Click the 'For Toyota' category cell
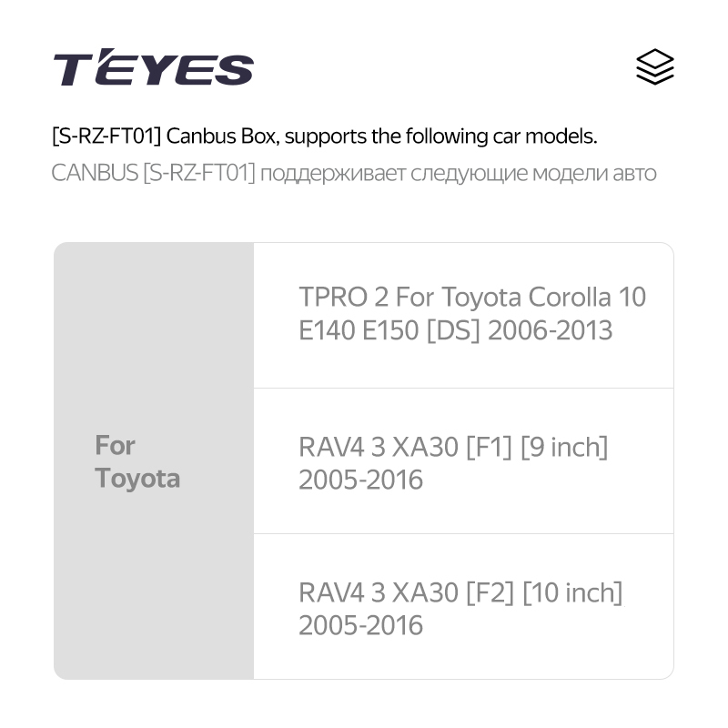This screenshot has height=728, width=728. point(154,461)
